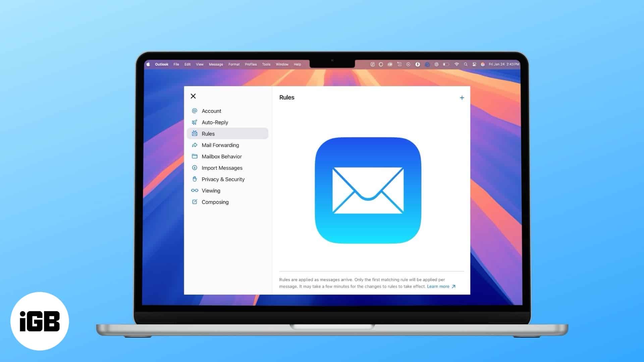The image size is (644, 362).
Task: Click the Account sidebar icon
Action: point(195,111)
